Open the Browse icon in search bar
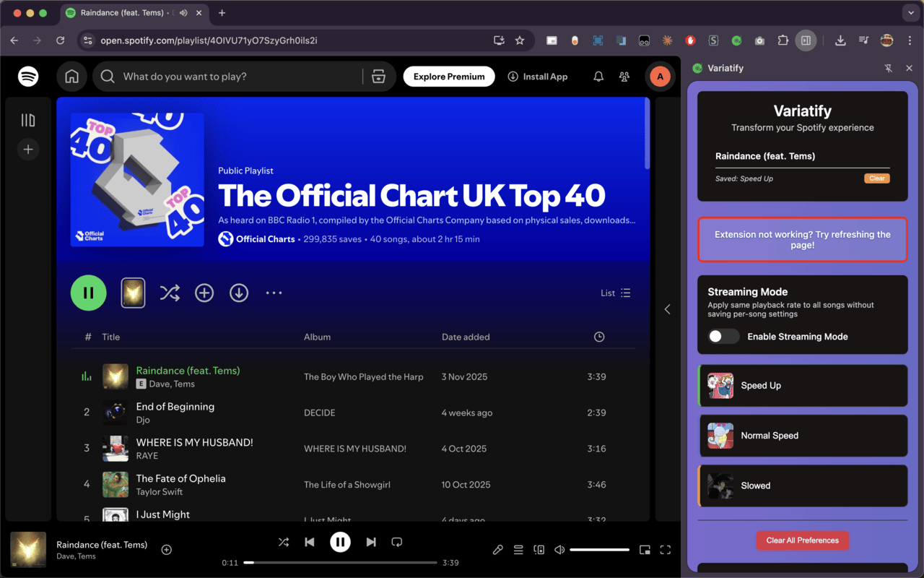This screenshot has width=924, height=578. click(378, 77)
